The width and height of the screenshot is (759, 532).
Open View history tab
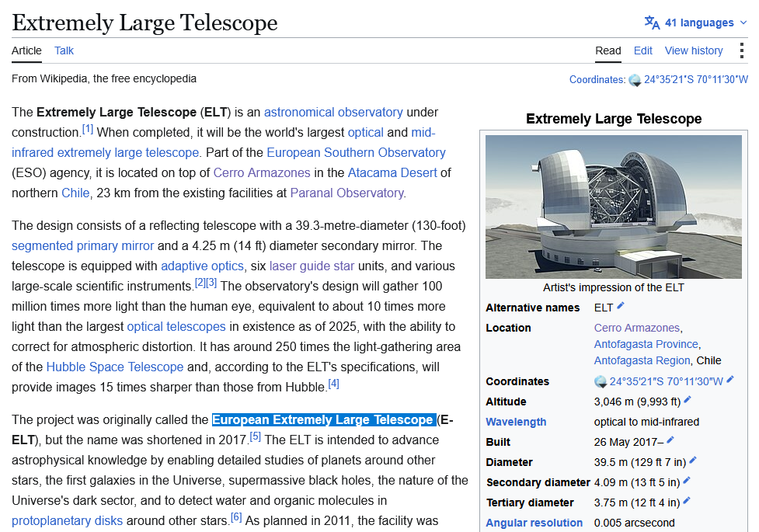(x=694, y=50)
